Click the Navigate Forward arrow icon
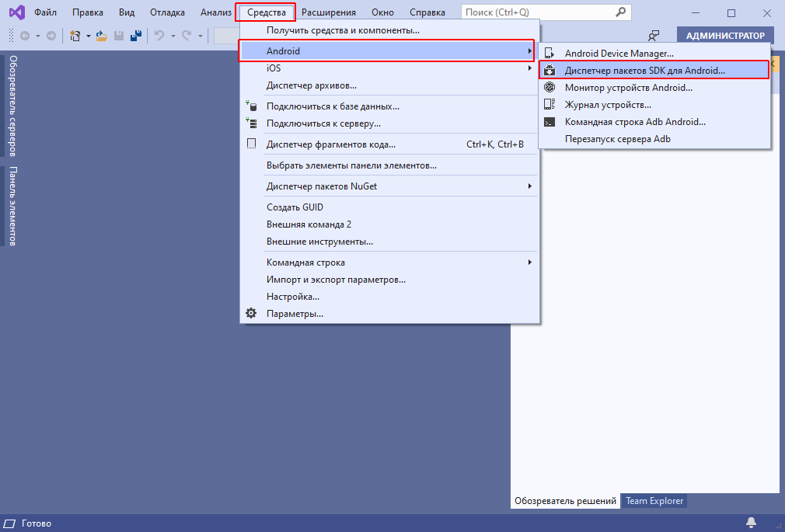This screenshot has width=785, height=532. [x=51, y=36]
